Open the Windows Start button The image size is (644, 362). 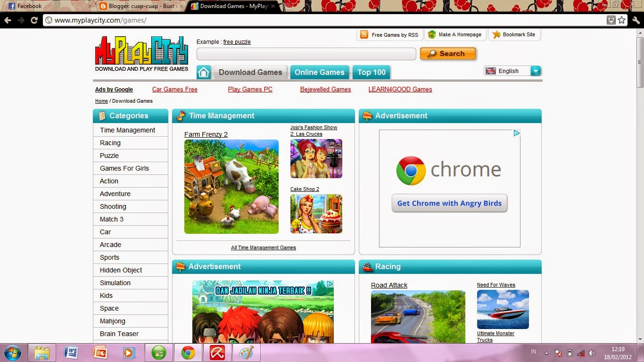click(12, 353)
